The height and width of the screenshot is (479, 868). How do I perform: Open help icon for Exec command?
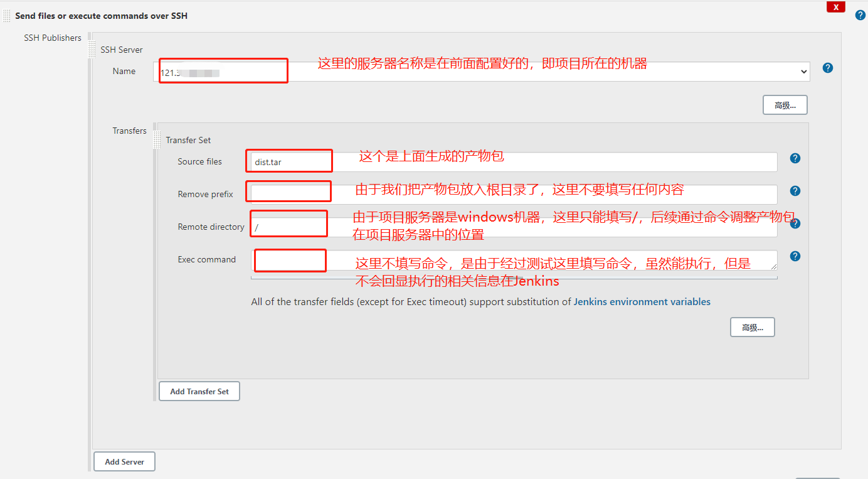795,256
